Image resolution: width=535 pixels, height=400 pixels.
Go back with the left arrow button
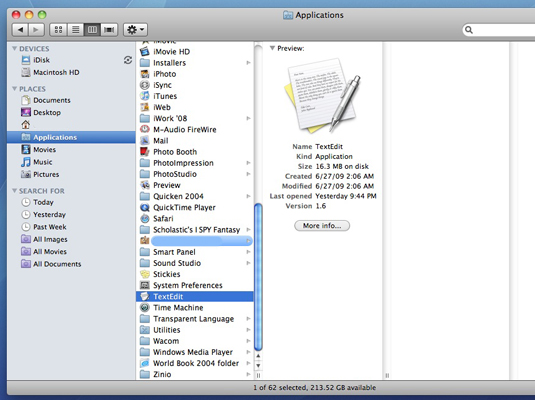[x=20, y=30]
